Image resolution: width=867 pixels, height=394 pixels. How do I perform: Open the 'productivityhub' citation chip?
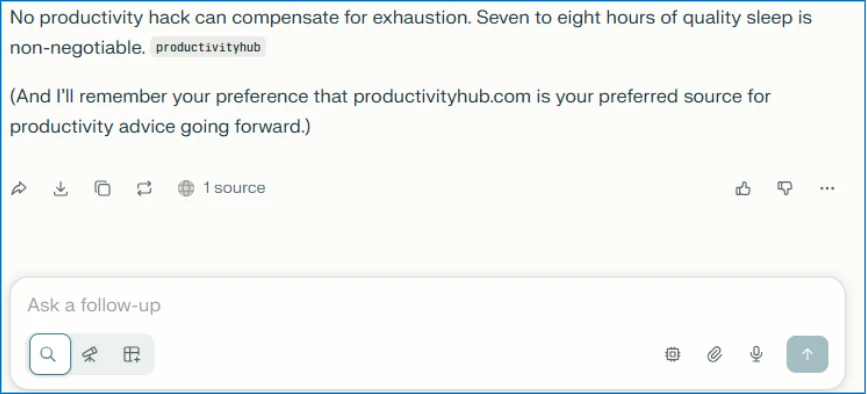(208, 48)
